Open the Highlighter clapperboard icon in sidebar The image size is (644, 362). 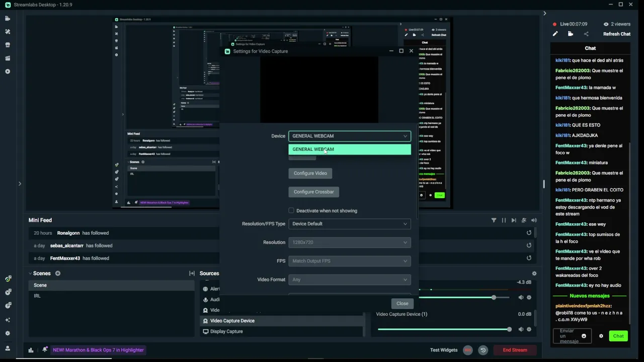[8, 58]
